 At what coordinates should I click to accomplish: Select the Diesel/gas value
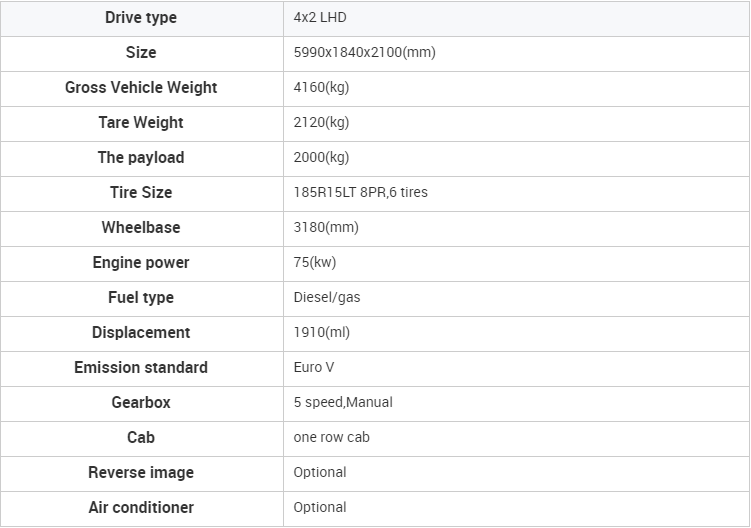tap(327, 297)
